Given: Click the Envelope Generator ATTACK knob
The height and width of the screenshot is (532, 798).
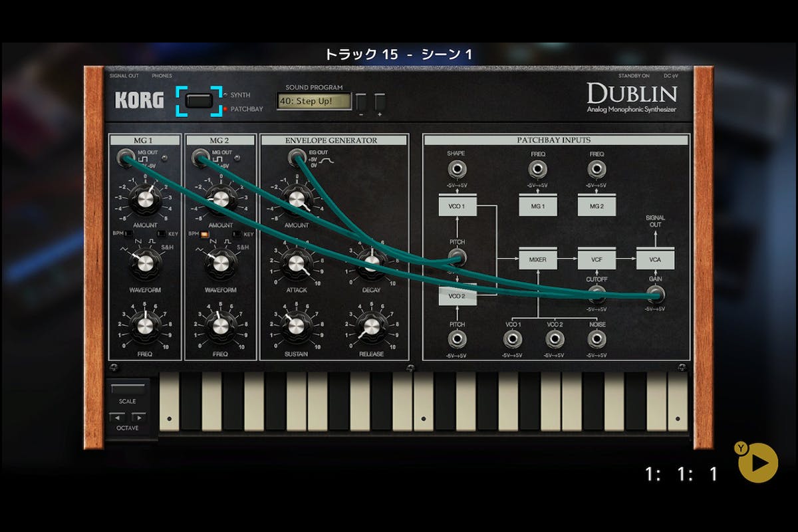Looking at the screenshot, I should pyautogui.click(x=296, y=265).
